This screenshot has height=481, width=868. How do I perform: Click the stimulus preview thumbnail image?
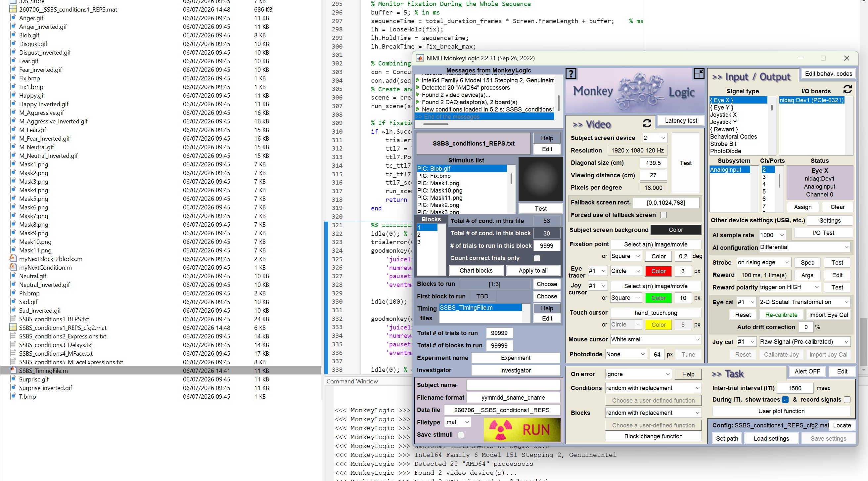(x=540, y=179)
